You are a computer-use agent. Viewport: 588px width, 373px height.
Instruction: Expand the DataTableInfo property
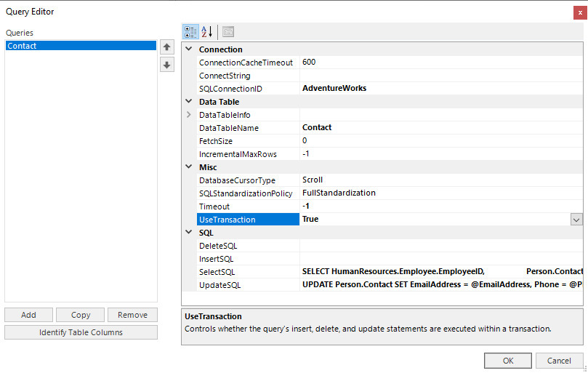[189, 115]
